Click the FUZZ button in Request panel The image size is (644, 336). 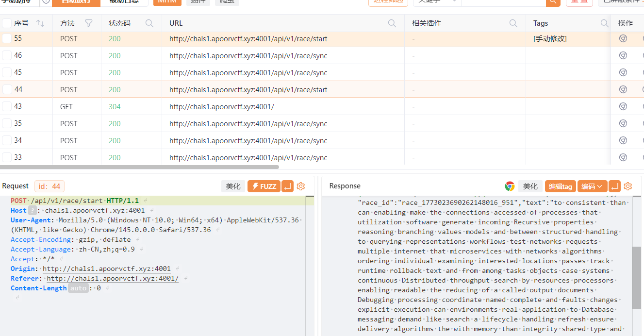[x=264, y=186]
